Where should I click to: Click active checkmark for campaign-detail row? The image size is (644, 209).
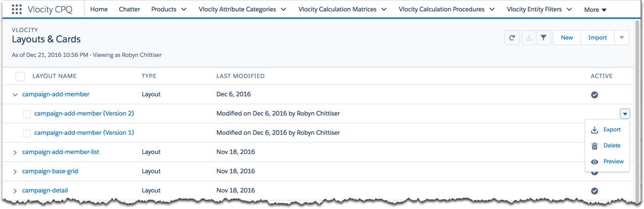tap(595, 191)
